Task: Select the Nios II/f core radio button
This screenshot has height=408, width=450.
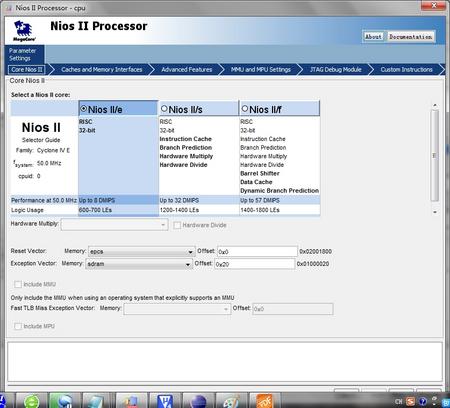Action: (x=245, y=109)
